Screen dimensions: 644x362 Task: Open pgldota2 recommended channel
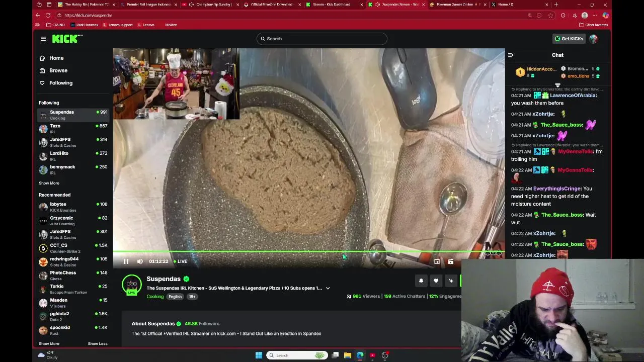tap(73, 317)
